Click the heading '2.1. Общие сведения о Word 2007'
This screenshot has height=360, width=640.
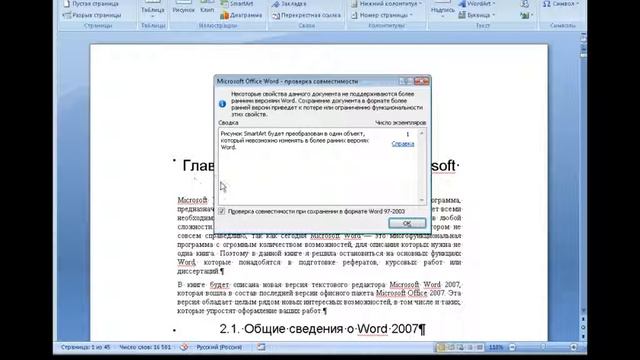(322, 329)
